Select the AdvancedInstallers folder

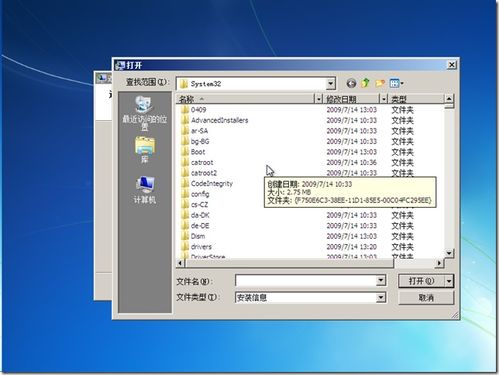(x=219, y=120)
